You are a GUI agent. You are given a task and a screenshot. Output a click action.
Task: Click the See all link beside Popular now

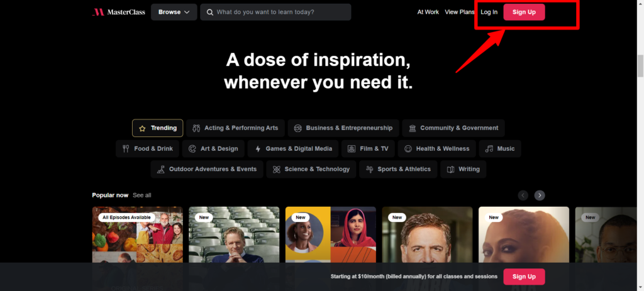(x=142, y=195)
